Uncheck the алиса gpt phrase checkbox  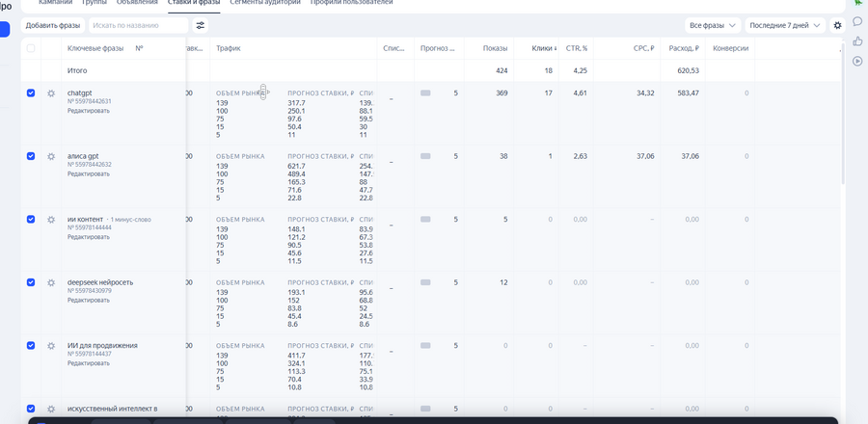coord(31,156)
